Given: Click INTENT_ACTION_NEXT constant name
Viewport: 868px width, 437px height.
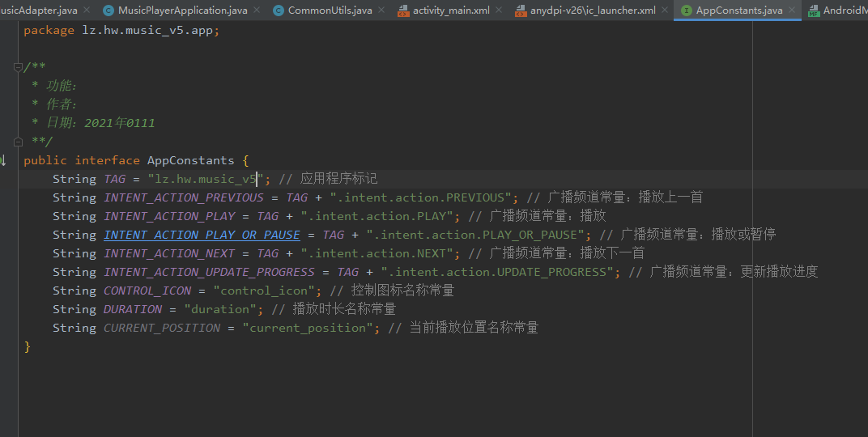Looking at the screenshot, I should pos(169,253).
